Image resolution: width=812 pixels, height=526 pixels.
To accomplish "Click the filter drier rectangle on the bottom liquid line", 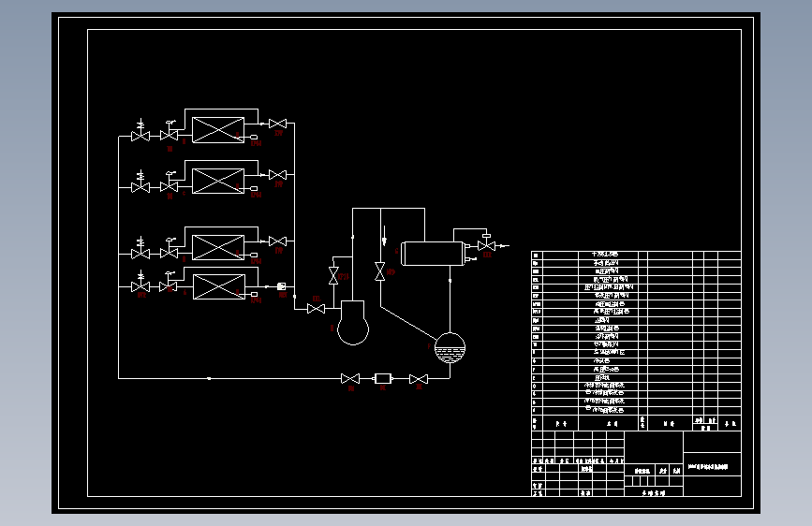I will [383, 378].
